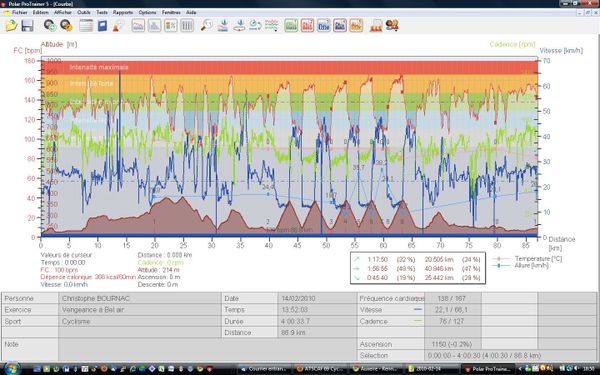Click the start time value 13:52:03
Viewport: 600px width, 375px height.
coord(317,310)
